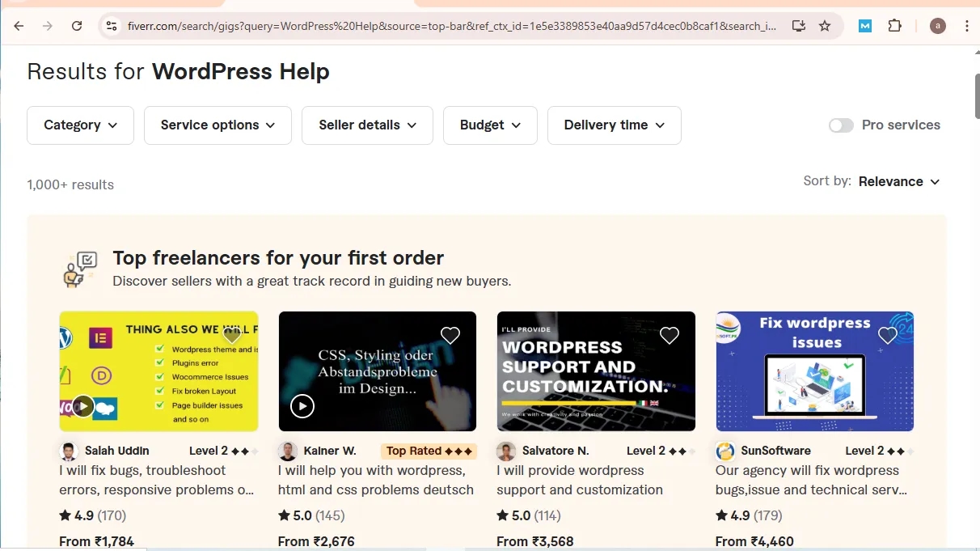This screenshot has width=980, height=551.
Task: Click the Top freelancers section checklist icon
Action: [x=79, y=269]
